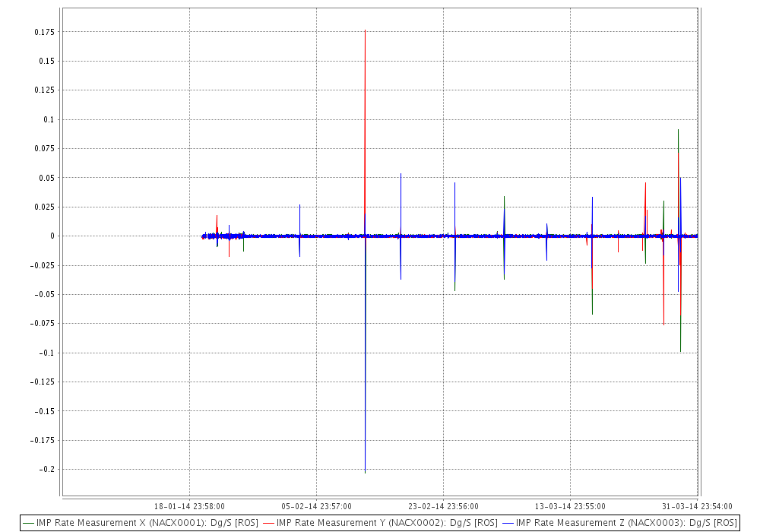Click y-axis value 0.05
The image size is (760, 532).
(46, 178)
